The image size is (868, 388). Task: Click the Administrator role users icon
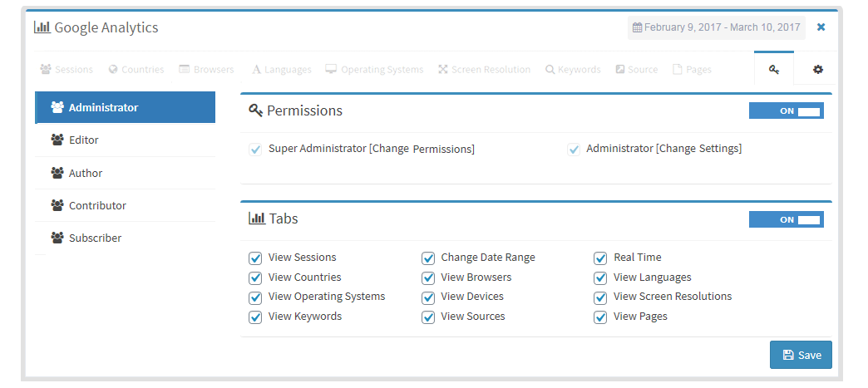[57, 107]
